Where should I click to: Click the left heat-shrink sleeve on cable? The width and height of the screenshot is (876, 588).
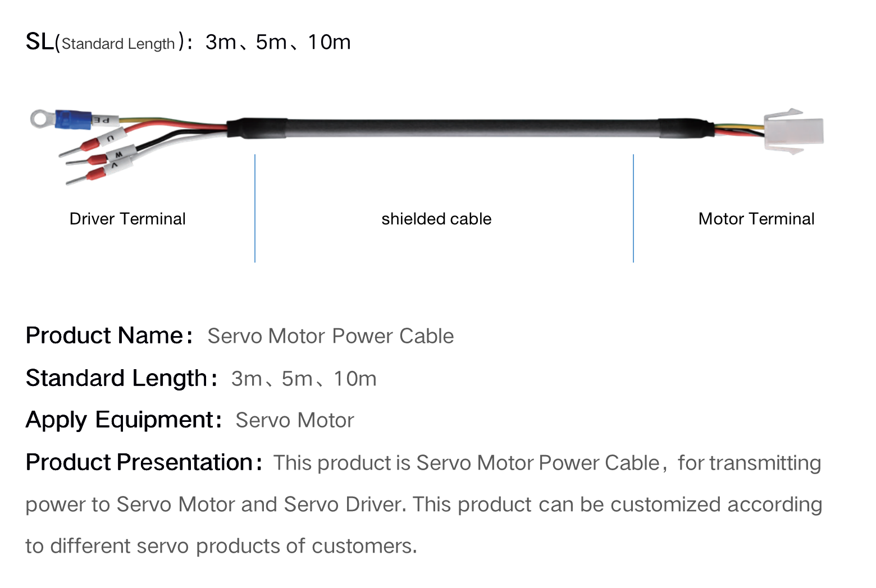pyautogui.click(x=257, y=128)
